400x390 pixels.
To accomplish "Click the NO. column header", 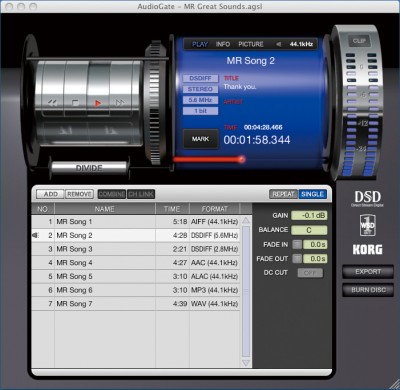I will click(43, 209).
